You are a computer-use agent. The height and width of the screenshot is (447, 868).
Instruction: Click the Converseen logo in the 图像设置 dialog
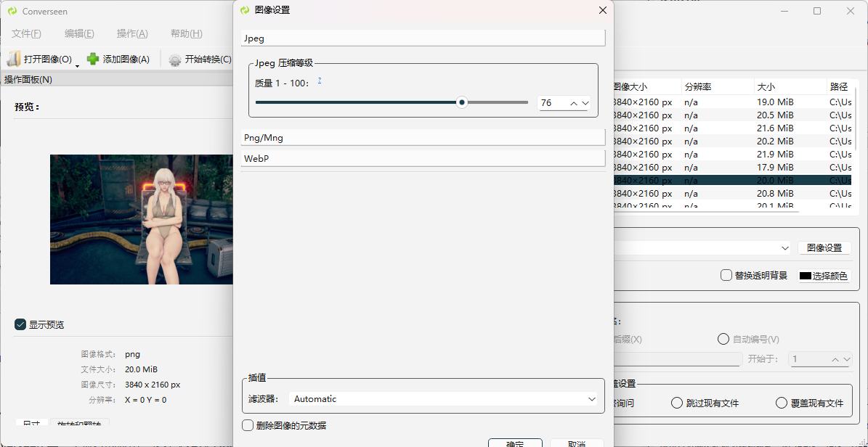(246, 10)
